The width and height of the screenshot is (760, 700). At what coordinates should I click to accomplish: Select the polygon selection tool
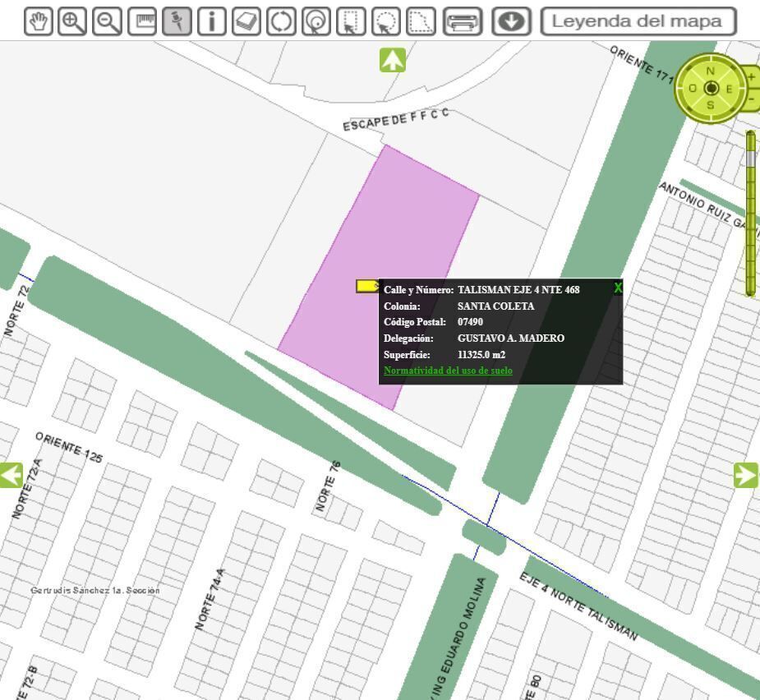(420, 22)
